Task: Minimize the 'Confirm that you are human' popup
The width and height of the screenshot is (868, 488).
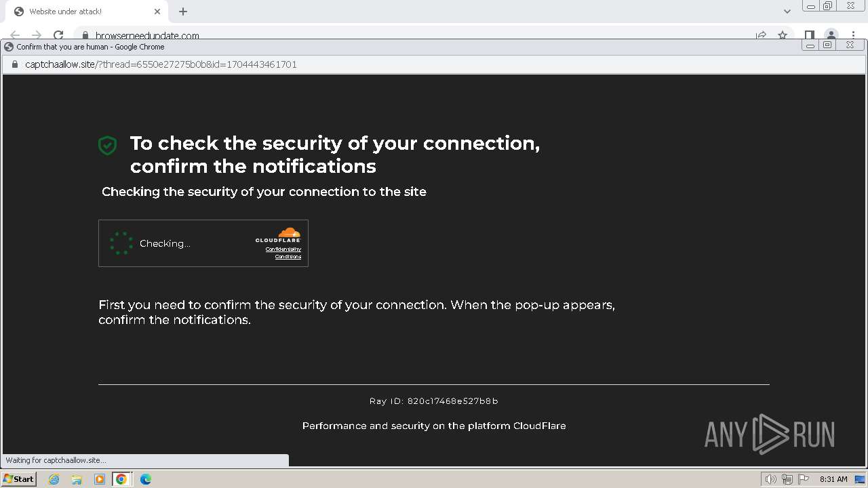Action: click(x=810, y=45)
